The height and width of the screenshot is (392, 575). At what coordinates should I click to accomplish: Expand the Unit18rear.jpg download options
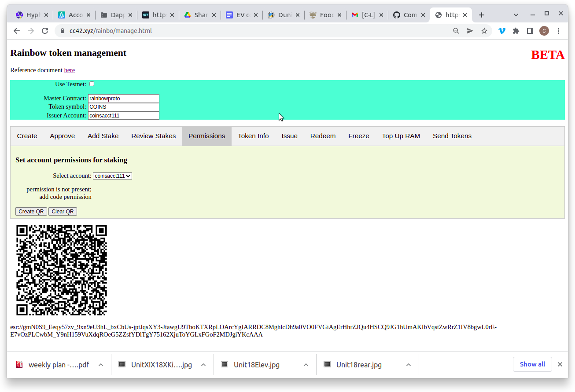click(409, 364)
